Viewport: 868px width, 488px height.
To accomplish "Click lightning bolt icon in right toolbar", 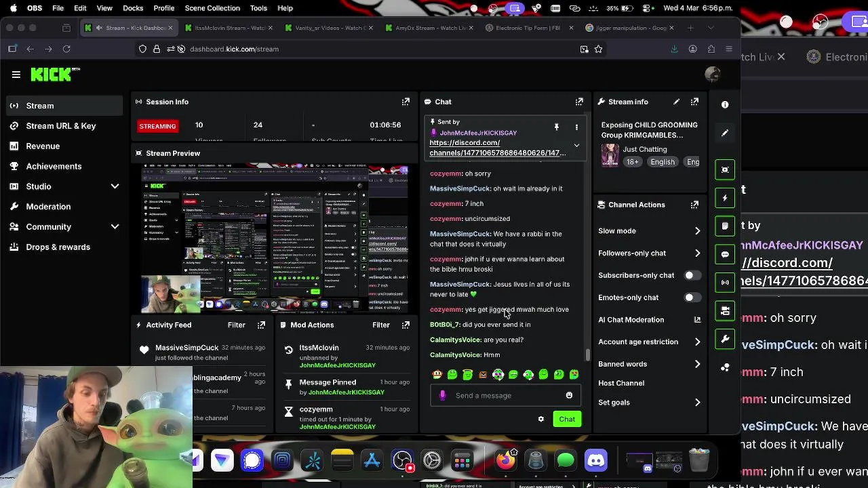I will [725, 198].
